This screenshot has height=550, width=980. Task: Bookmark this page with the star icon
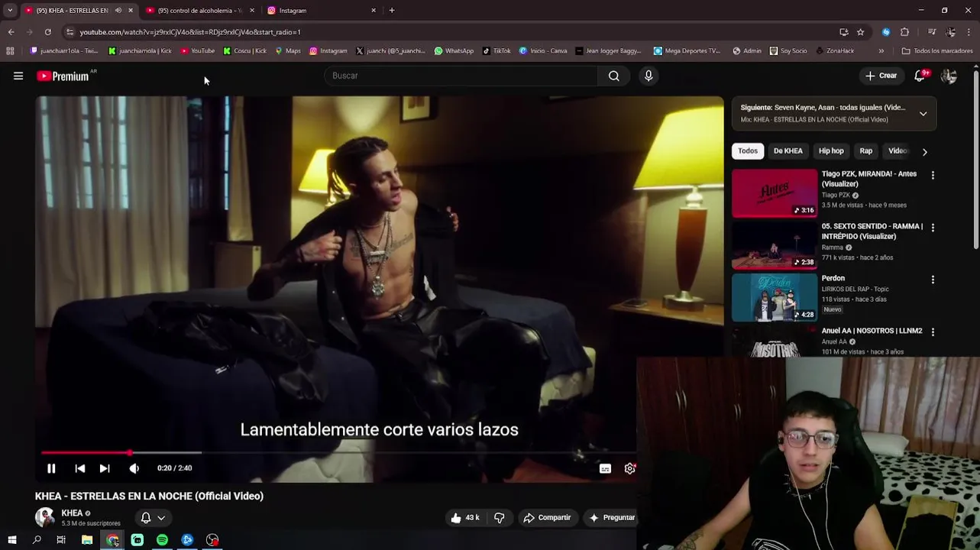click(860, 32)
